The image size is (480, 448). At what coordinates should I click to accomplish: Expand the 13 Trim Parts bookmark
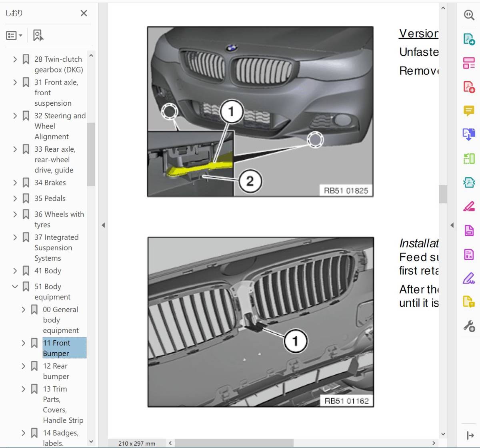pos(23,389)
